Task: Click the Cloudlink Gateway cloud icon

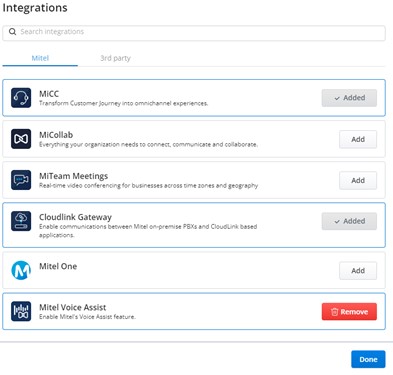Action: [x=21, y=221]
